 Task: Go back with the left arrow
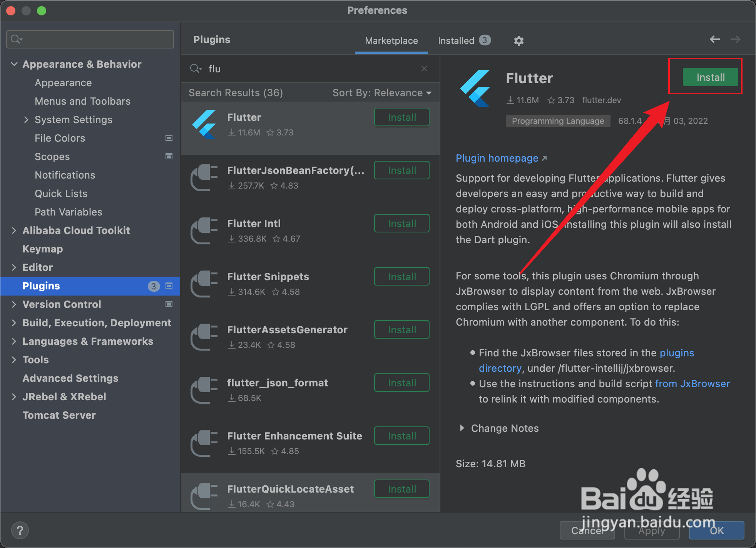[714, 39]
